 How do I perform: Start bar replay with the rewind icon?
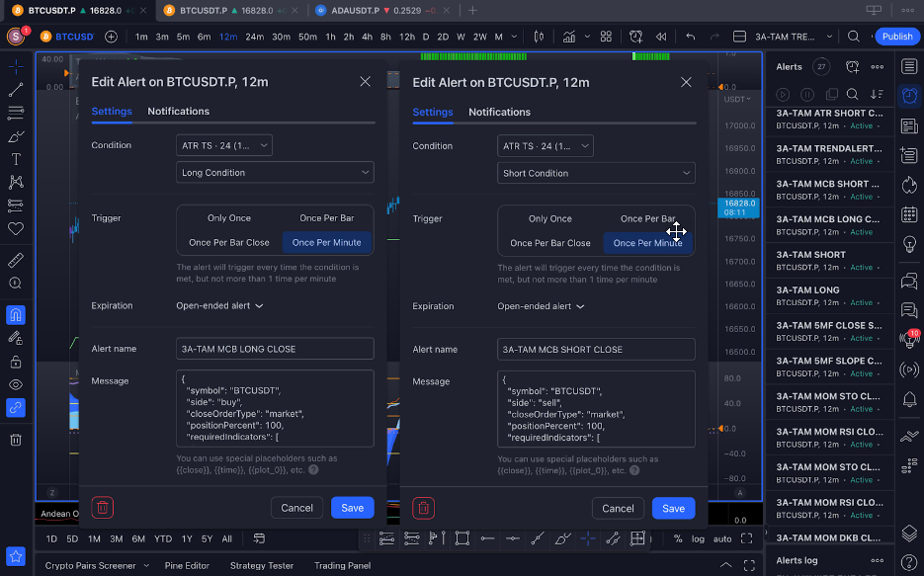pyautogui.click(x=661, y=37)
